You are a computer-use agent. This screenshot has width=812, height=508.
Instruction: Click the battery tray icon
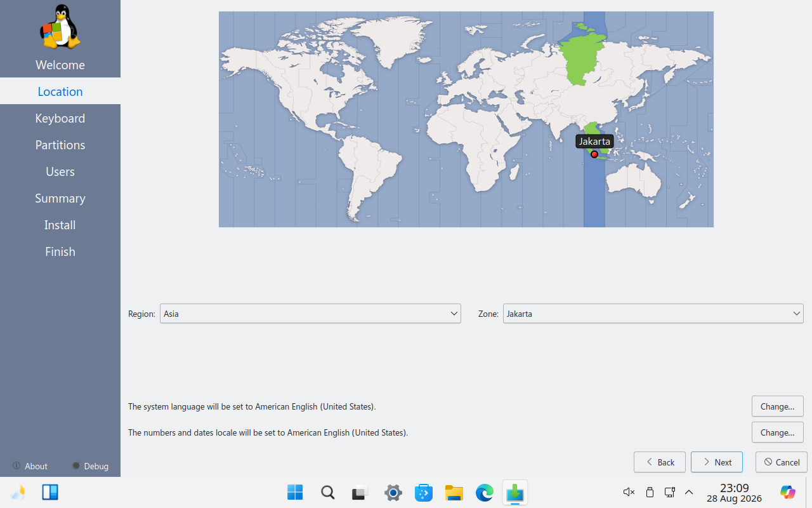tap(650, 492)
